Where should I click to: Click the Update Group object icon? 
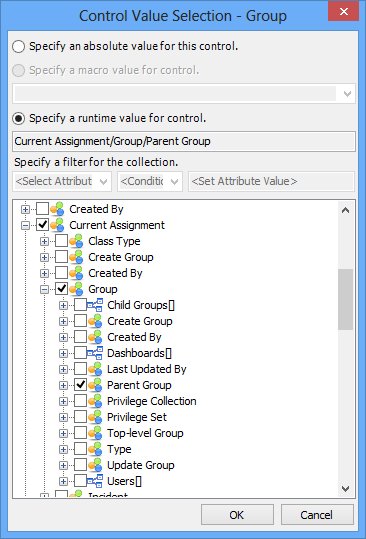pyautogui.click(x=95, y=465)
